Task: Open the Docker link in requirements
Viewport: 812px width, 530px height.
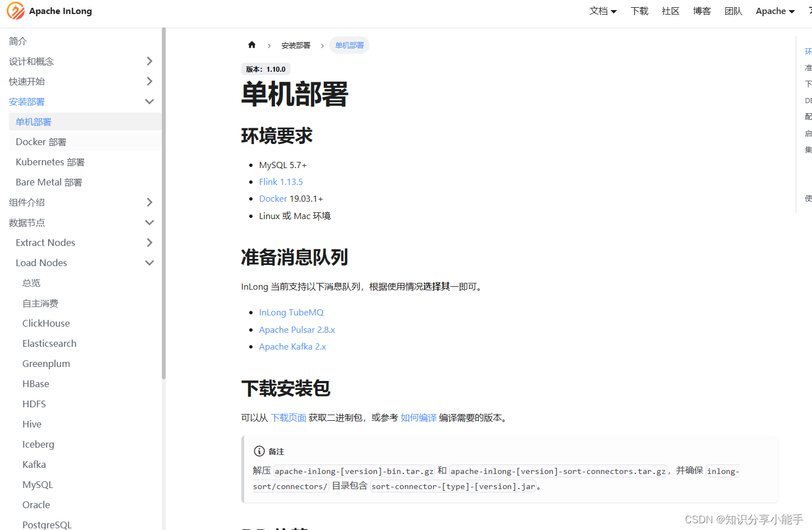Action: (x=273, y=198)
